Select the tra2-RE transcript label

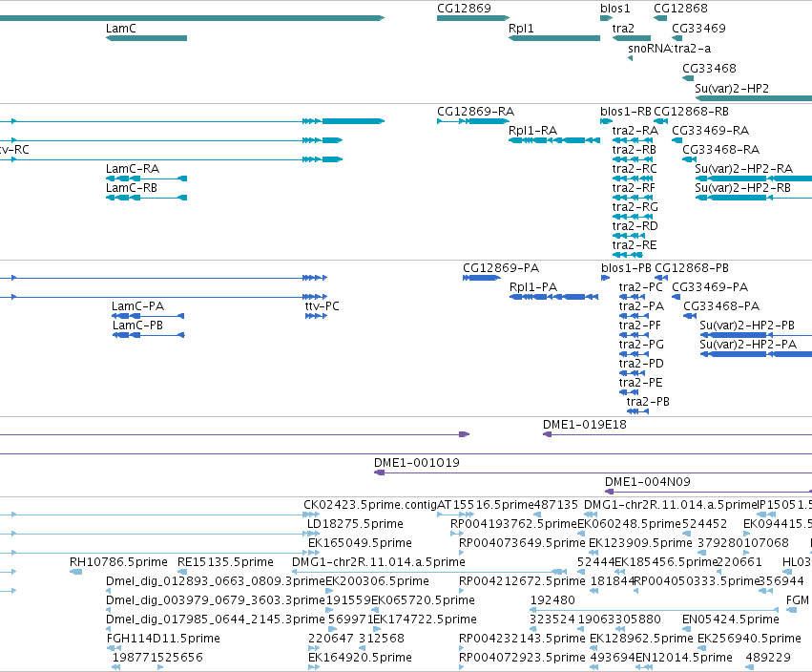[x=635, y=245]
